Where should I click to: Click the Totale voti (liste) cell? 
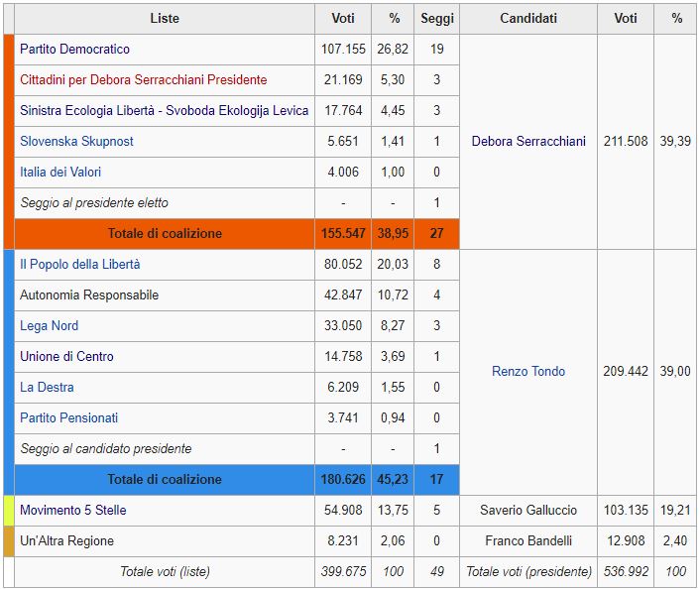pyautogui.click(x=165, y=571)
